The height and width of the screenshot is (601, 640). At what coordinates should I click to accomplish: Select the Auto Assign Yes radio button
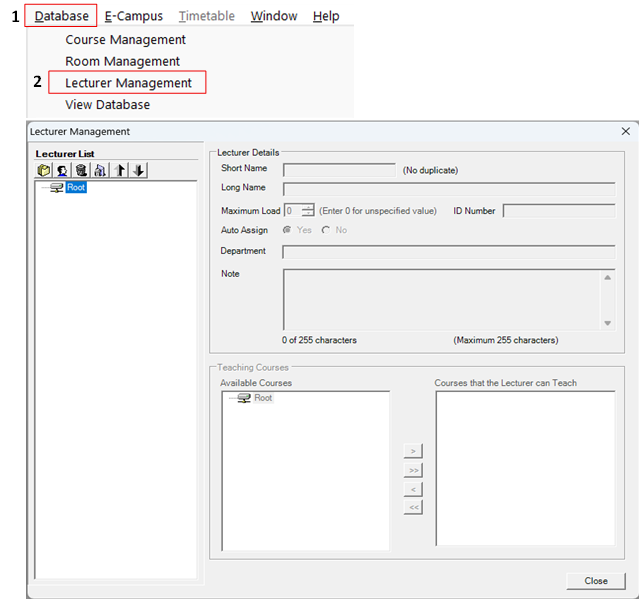point(287,230)
